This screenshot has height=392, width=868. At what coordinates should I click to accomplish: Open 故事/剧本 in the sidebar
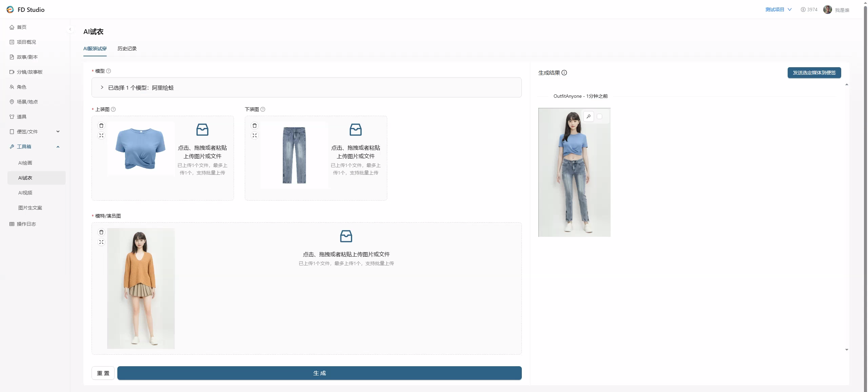36,57
